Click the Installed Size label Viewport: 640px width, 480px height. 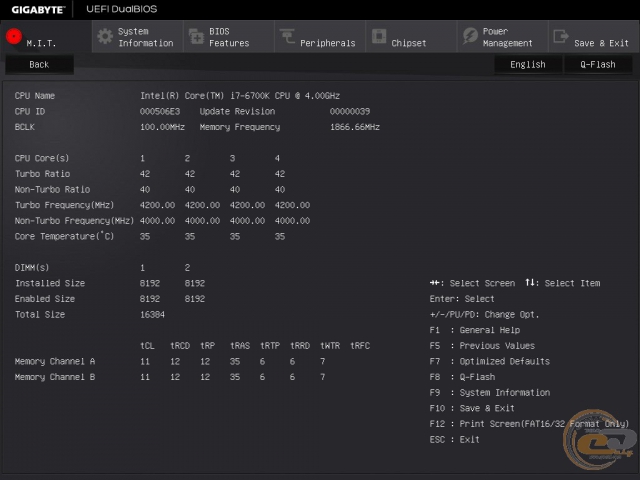(50, 283)
